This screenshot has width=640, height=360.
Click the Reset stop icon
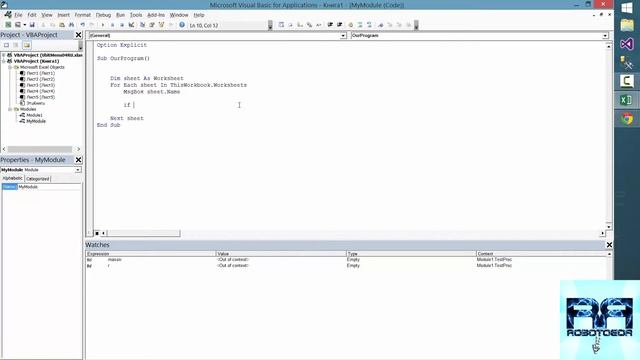point(122,25)
